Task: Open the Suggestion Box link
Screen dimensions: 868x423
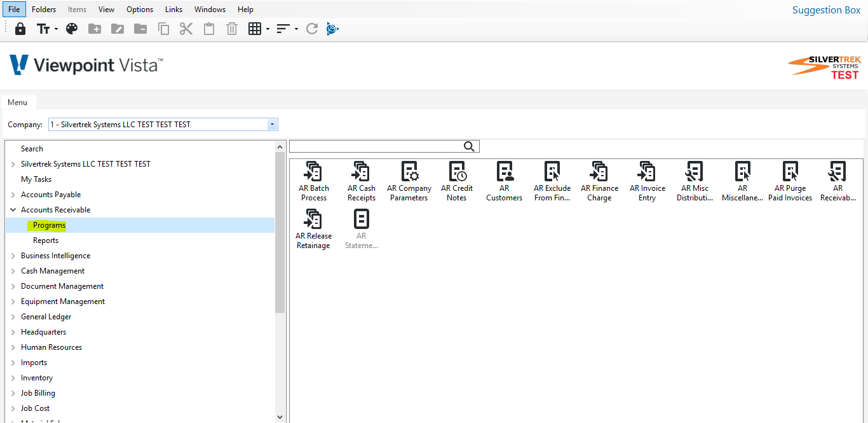Action: (x=826, y=10)
